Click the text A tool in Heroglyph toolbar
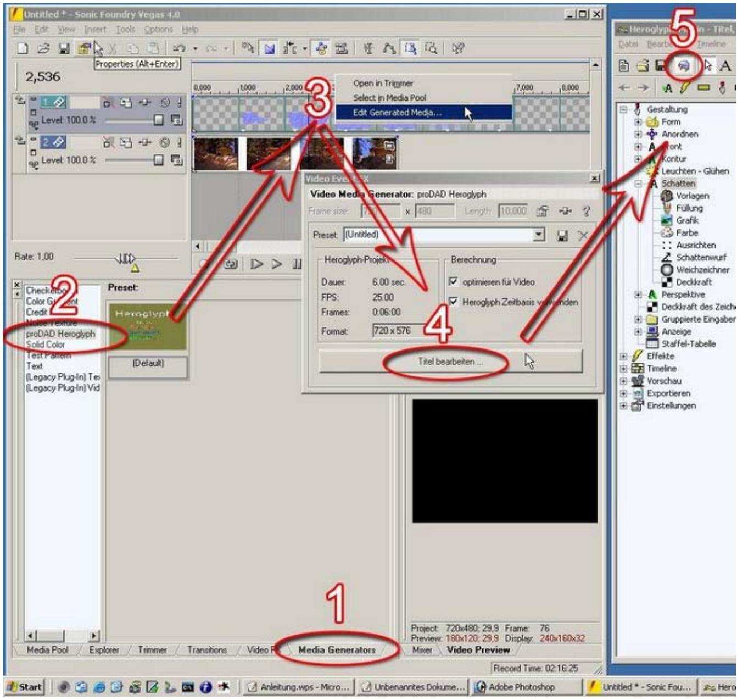 725,66
